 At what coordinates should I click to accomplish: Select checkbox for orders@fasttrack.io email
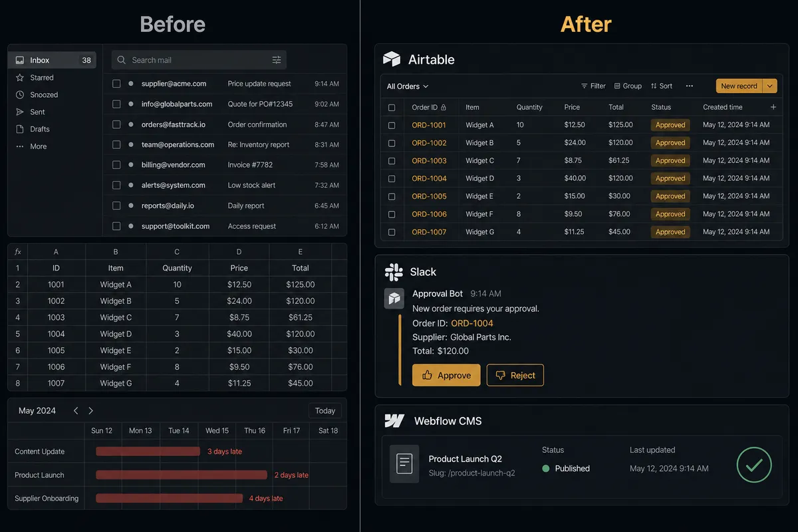tap(116, 124)
